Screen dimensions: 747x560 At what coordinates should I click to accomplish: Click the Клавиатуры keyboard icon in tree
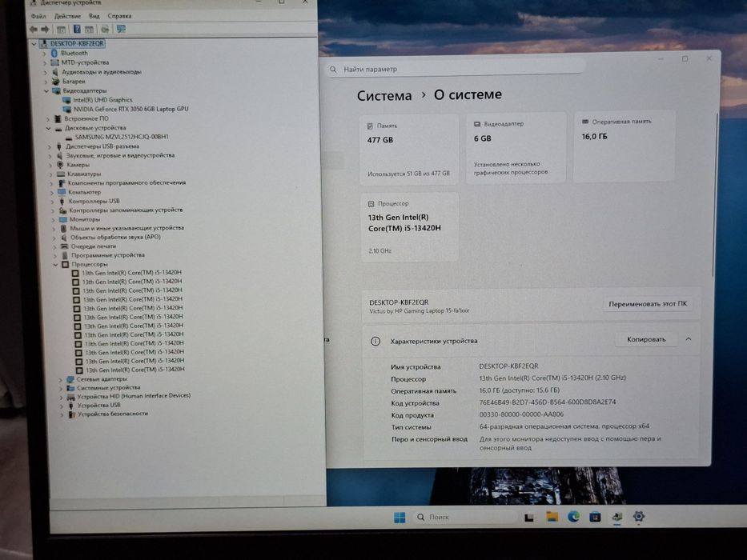(x=61, y=174)
